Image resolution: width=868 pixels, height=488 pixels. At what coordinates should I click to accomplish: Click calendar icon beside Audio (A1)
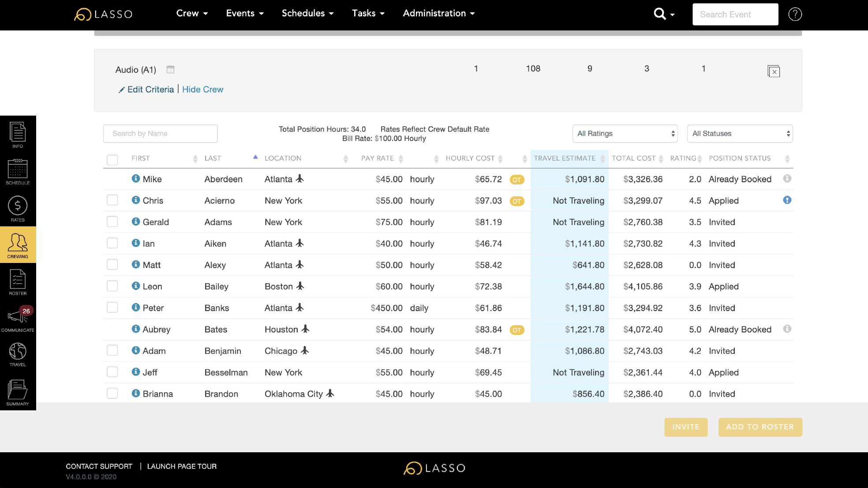click(x=171, y=70)
